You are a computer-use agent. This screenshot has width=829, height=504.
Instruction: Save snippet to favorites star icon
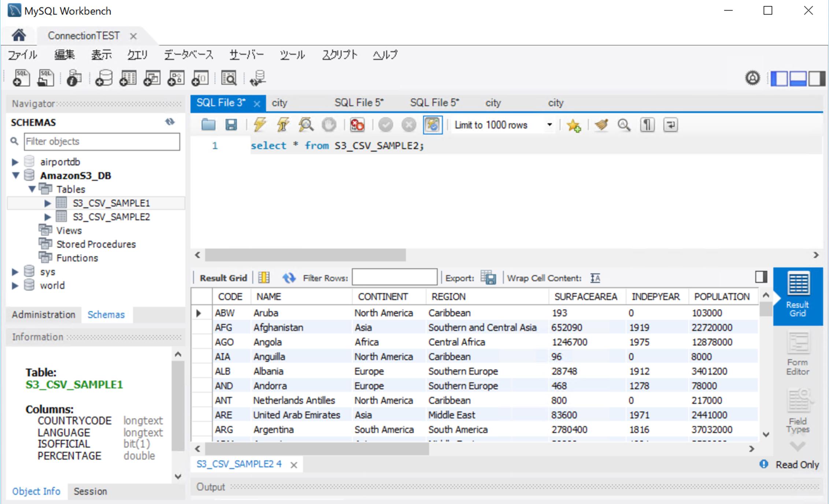point(573,125)
